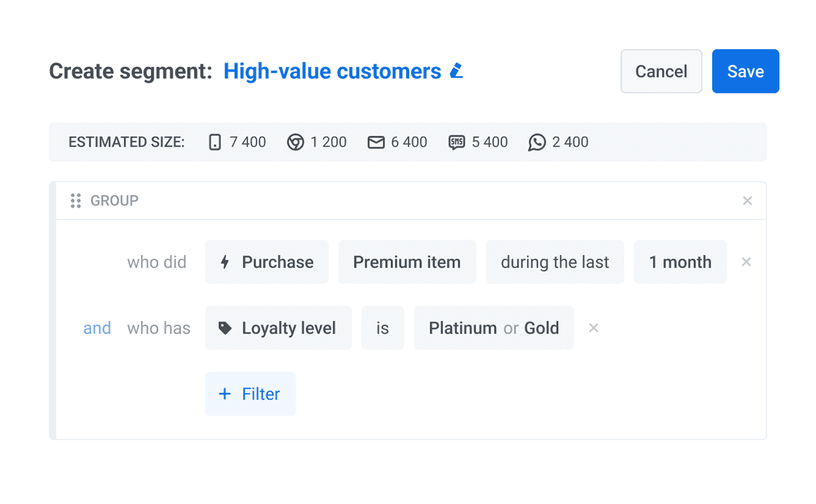Click the drag handle next to GROUP
The image size is (816, 504).
pos(76,200)
